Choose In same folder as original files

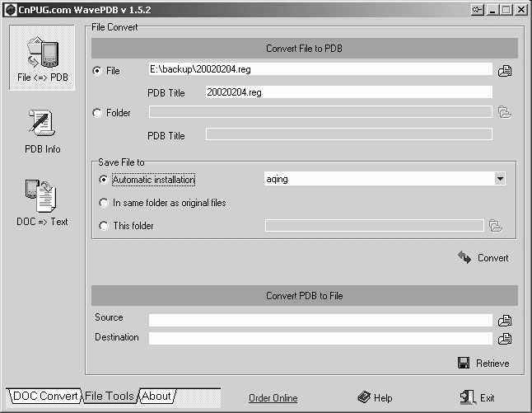(104, 202)
